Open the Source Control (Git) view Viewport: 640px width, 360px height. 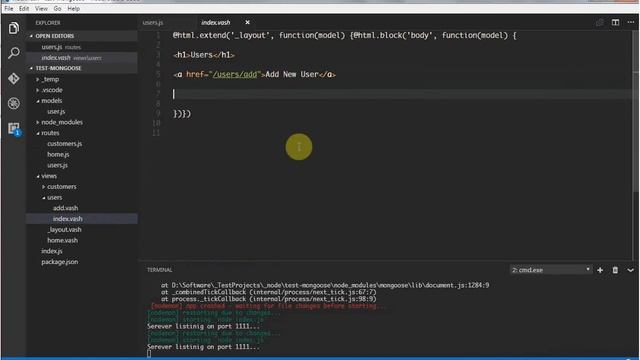[13, 78]
